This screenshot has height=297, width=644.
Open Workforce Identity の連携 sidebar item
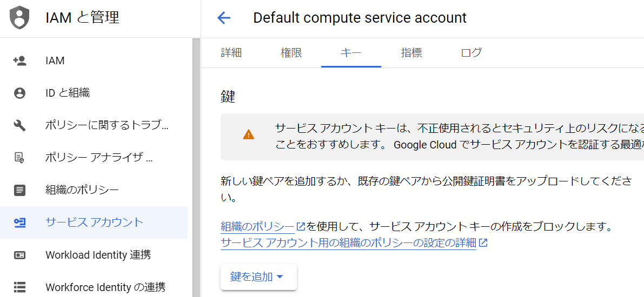click(94, 287)
